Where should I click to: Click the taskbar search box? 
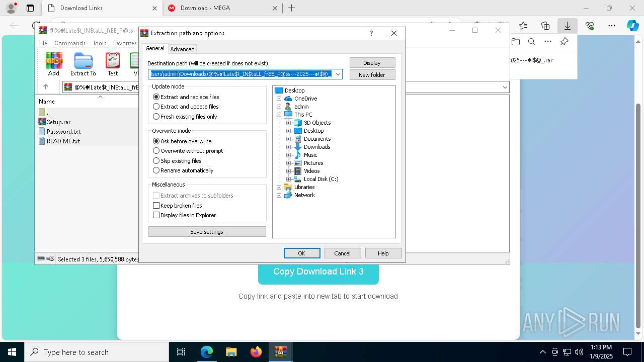point(96,352)
